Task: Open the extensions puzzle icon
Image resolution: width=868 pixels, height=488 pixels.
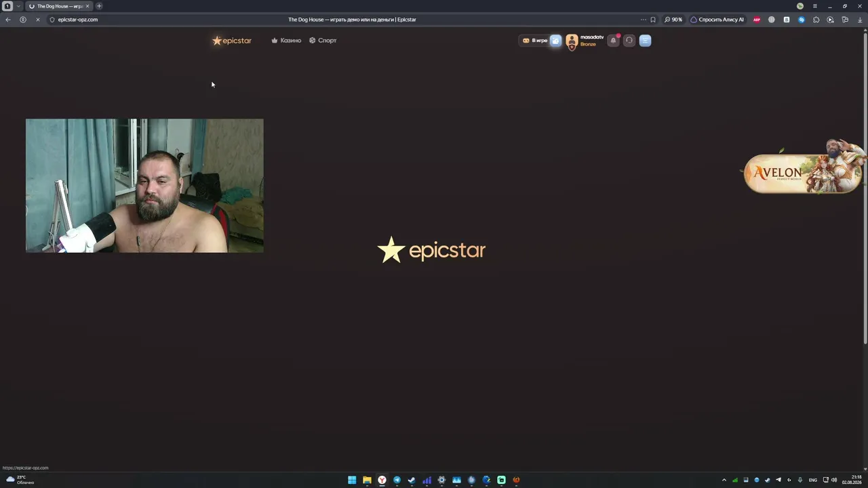Action: coord(816,20)
